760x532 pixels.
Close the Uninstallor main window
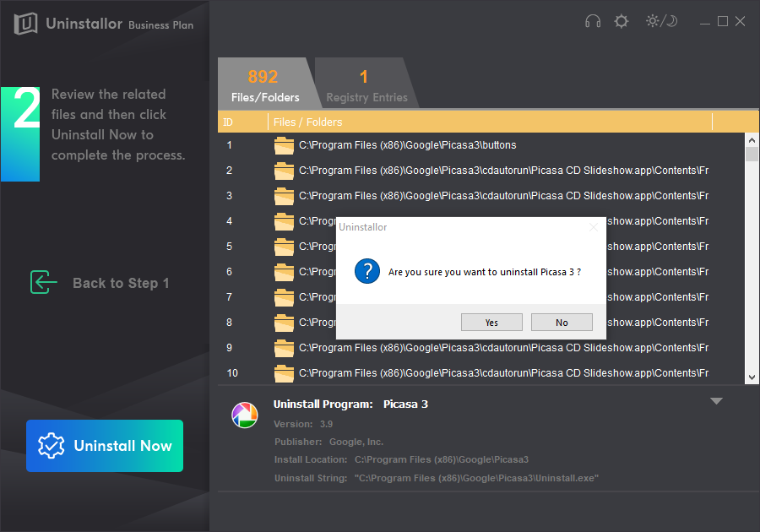740,21
